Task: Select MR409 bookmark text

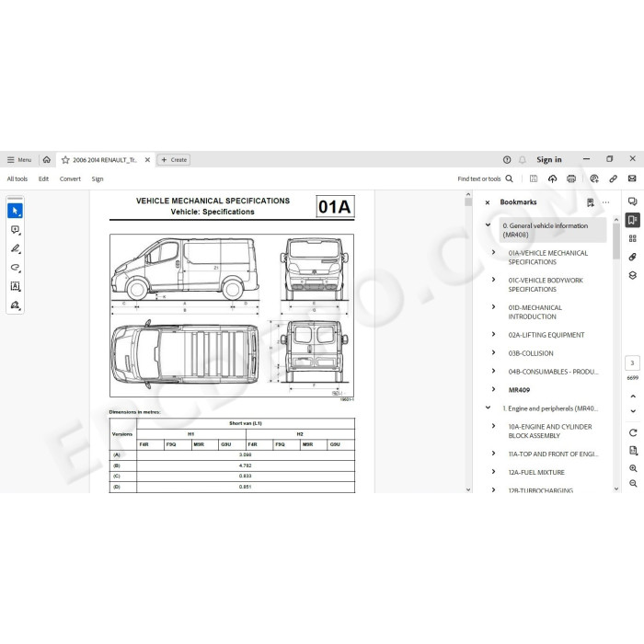Action: (519, 390)
